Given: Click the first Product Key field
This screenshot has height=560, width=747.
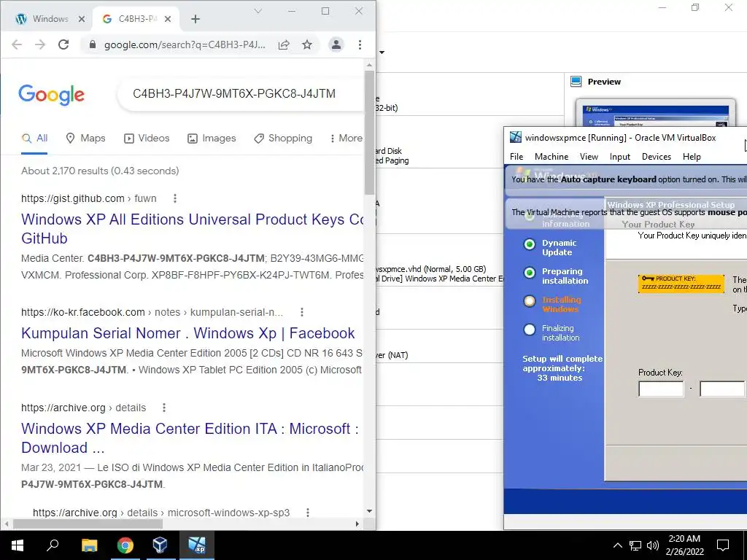Looking at the screenshot, I should pos(661,389).
